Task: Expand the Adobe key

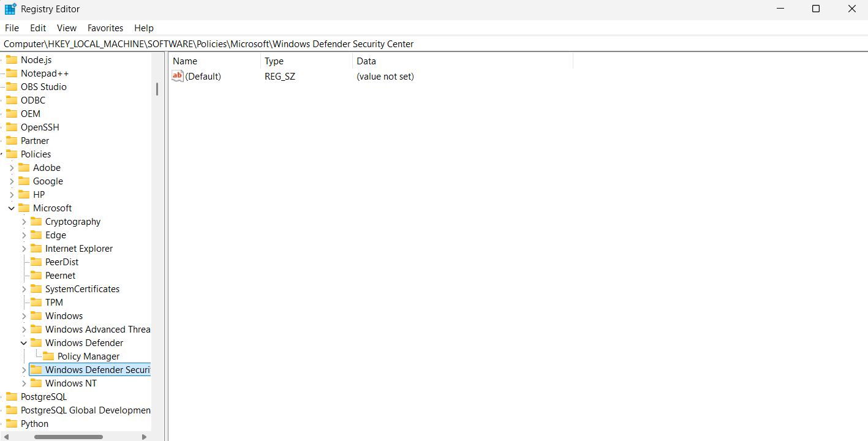Action: click(12, 168)
